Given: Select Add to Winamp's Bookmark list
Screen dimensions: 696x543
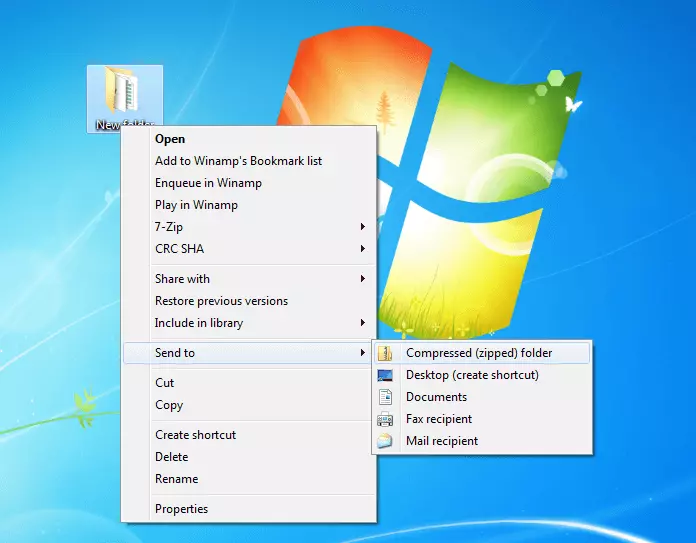Looking at the screenshot, I should click(x=249, y=161).
